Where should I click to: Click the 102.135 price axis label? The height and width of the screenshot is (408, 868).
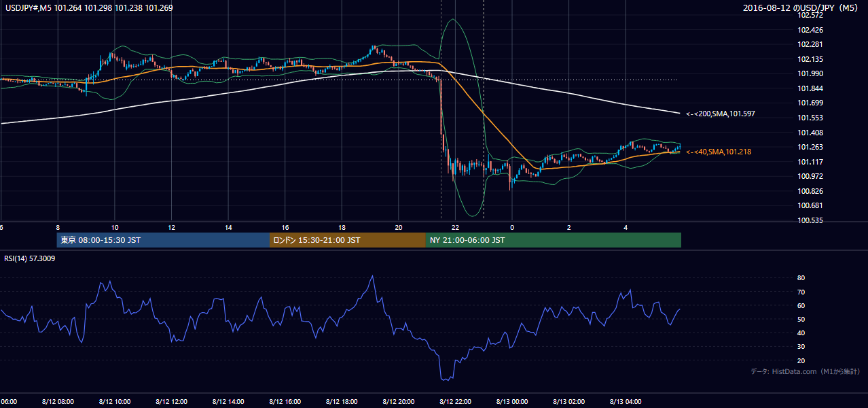pyautogui.click(x=811, y=59)
